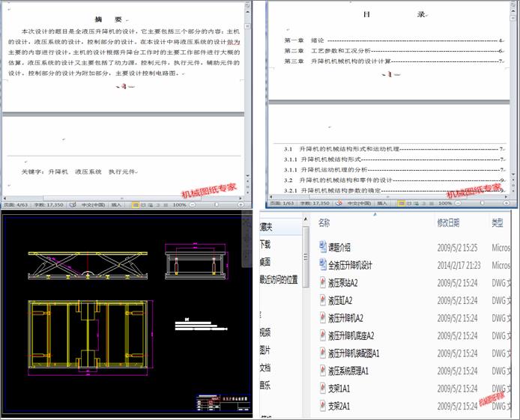
Task: Click 100% zoom level in left Word window
Action: pos(179,204)
